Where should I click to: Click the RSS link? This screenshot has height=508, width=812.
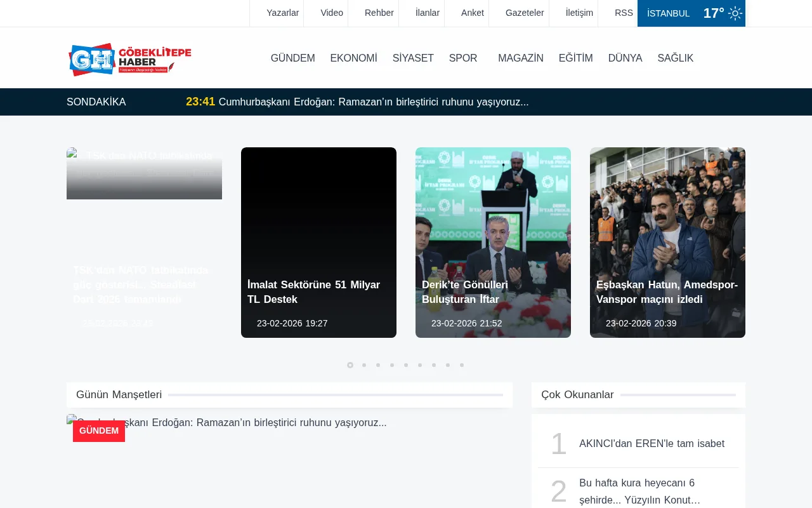(624, 13)
